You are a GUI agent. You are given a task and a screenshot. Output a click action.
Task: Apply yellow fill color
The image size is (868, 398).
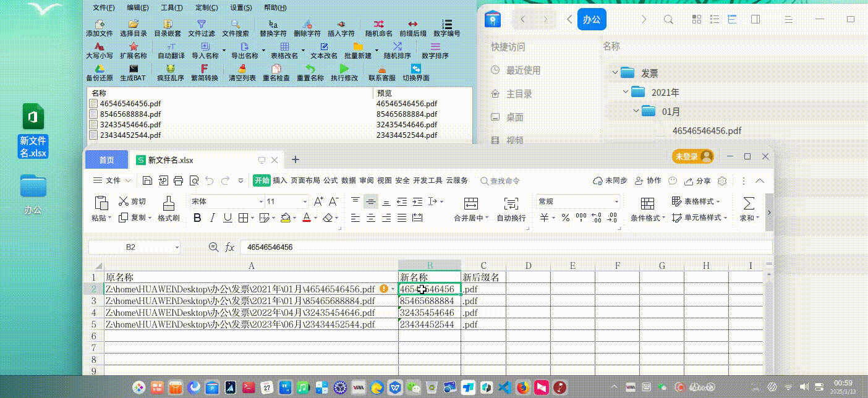click(285, 218)
